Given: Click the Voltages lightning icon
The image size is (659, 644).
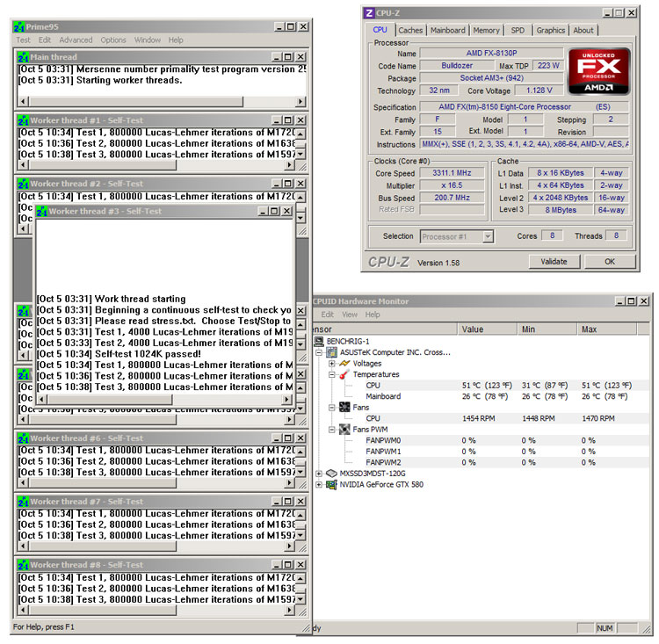Looking at the screenshot, I should coord(344,363).
